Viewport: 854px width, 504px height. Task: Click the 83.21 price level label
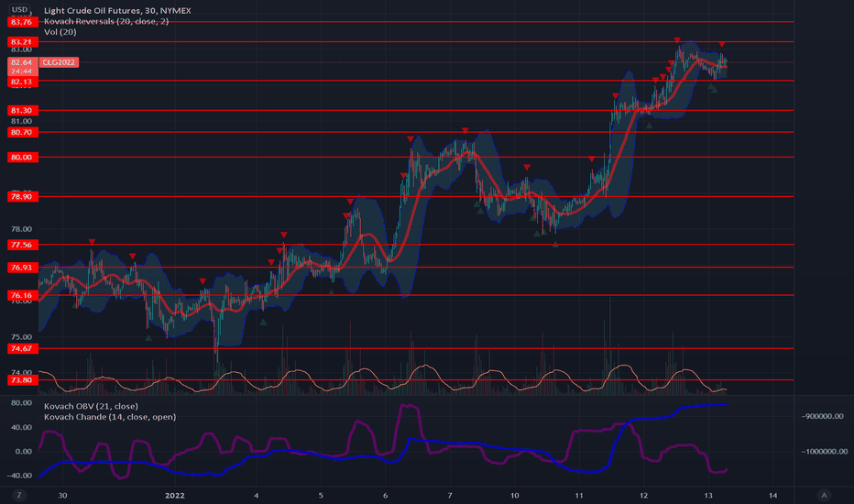pyautogui.click(x=23, y=42)
